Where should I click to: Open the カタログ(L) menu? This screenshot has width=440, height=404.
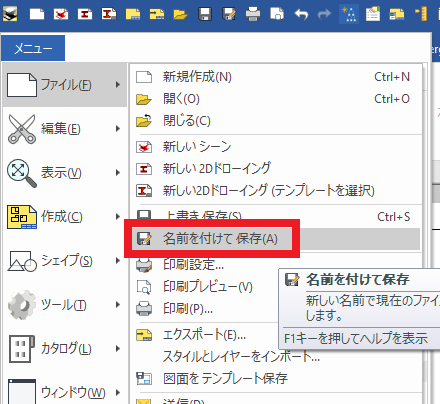[65, 349]
